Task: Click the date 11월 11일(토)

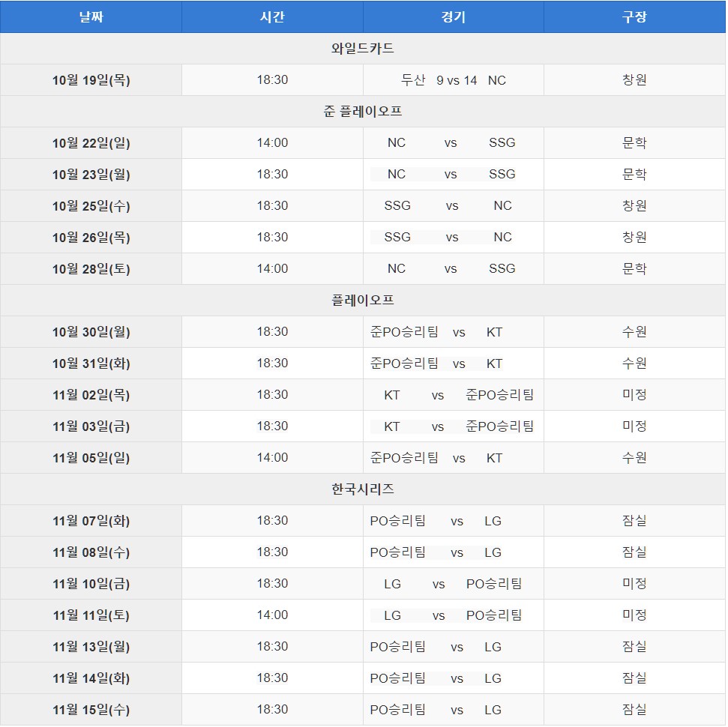Action: [x=91, y=615]
